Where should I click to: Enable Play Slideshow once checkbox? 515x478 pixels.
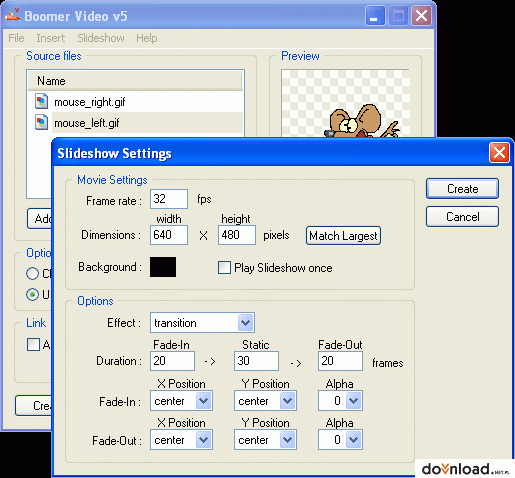[224, 267]
